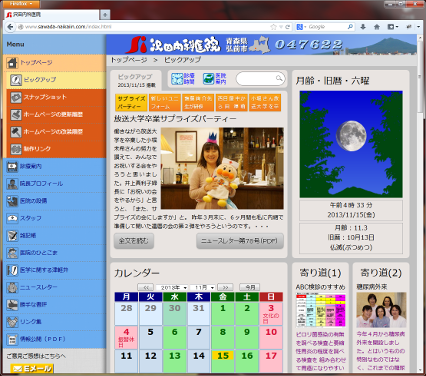426x376 pixels.
Task: Expand the calendar month dropdown
Action: coord(203,287)
